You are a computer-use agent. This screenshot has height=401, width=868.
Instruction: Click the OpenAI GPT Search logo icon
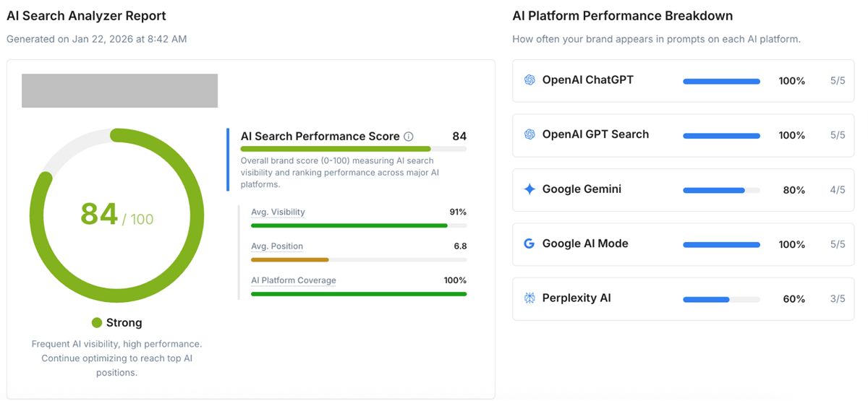529,134
